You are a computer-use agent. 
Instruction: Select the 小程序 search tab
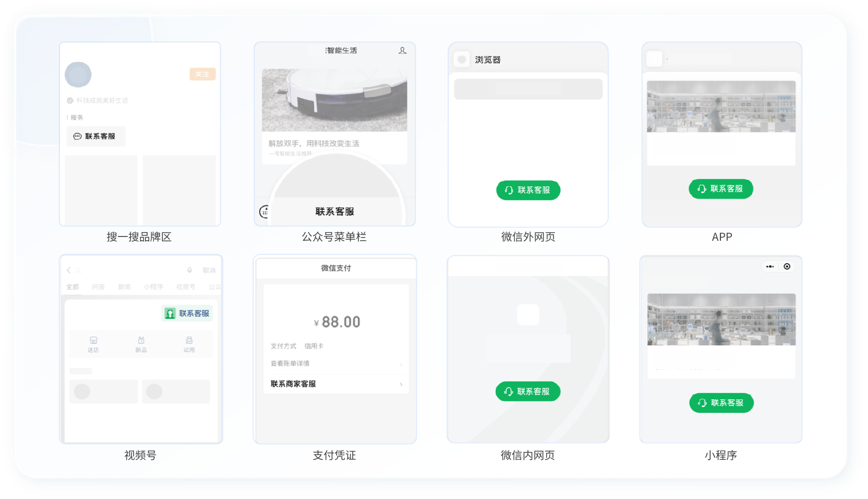click(x=153, y=287)
